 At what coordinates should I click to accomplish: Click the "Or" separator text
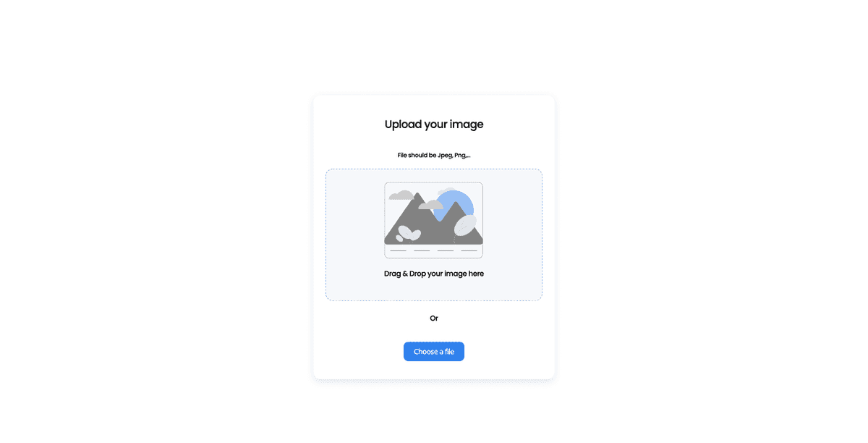tap(434, 318)
